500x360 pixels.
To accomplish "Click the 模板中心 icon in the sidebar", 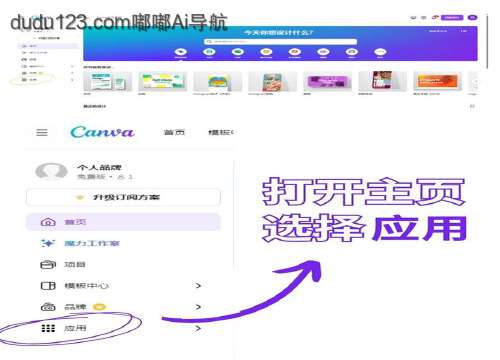I will (x=48, y=286).
